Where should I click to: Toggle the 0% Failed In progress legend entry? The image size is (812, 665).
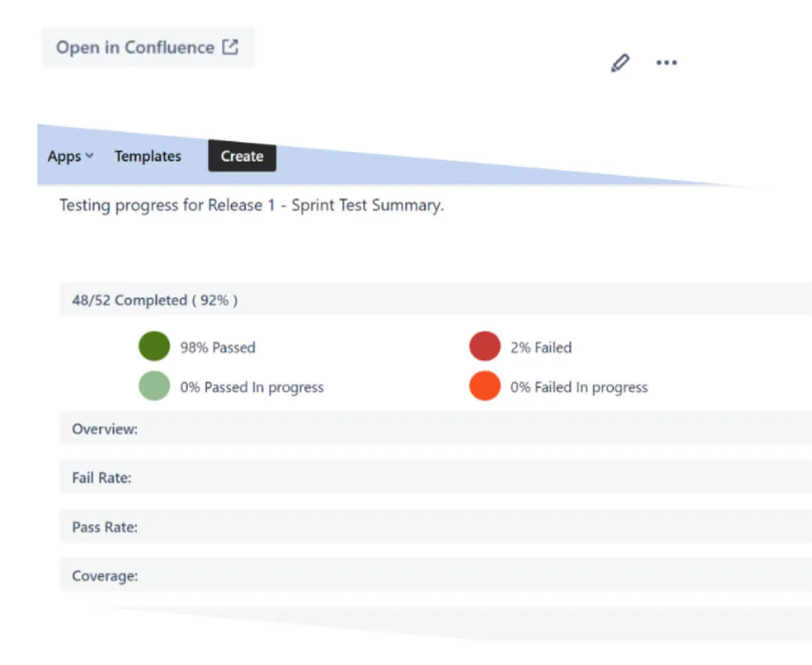pyautogui.click(x=578, y=387)
